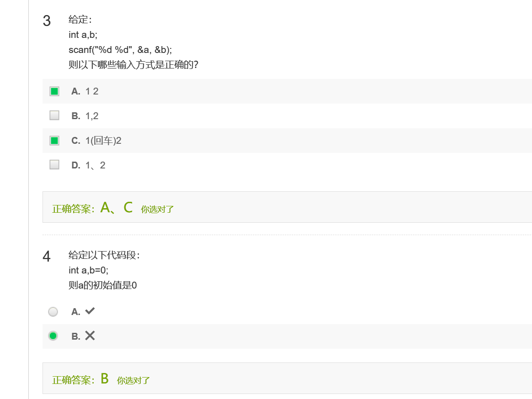Click the answer text "1、2" of option D
This screenshot has height=399, width=532.
pyautogui.click(x=95, y=165)
